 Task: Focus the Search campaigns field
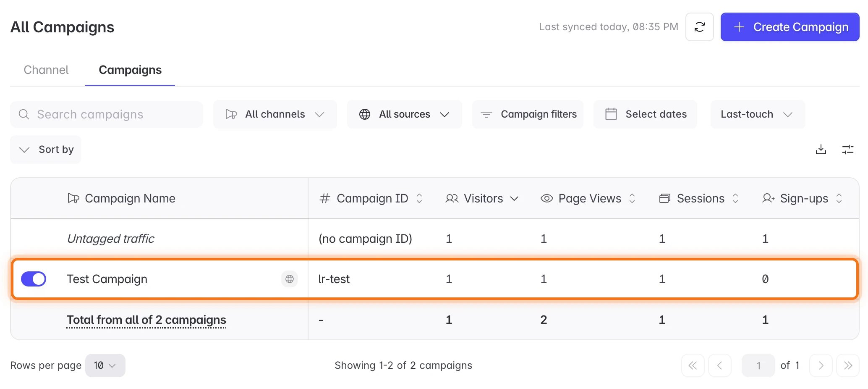(107, 114)
